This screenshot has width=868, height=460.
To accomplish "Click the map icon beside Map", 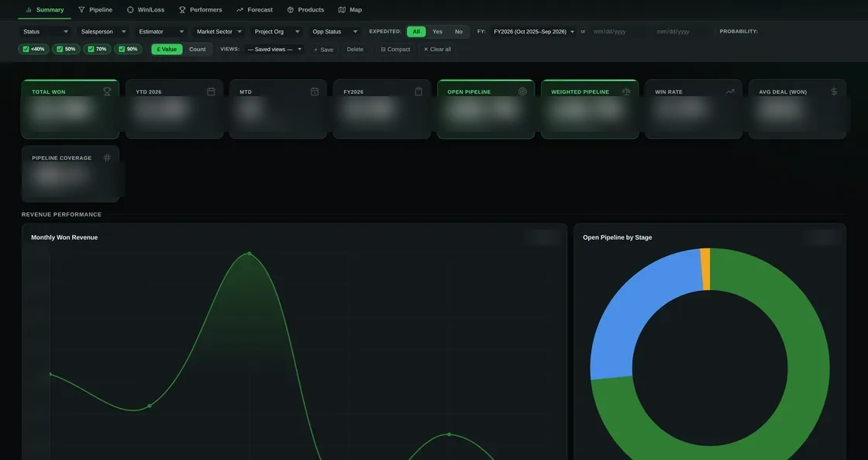I will [x=342, y=10].
